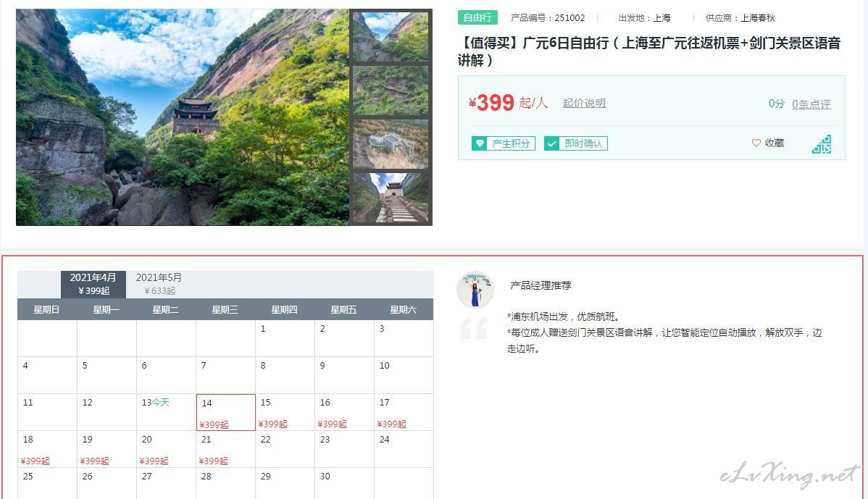The width and height of the screenshot is (868, 499).
Task: Choose April 14 departure date
Action: [x=226, y=413]
